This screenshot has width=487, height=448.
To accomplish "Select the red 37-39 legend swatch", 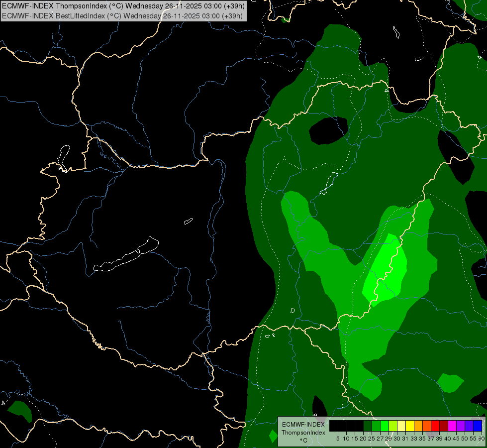I will coord(435,426).
